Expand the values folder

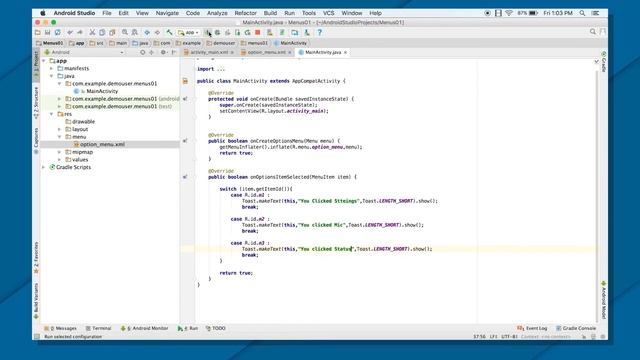coord(60,160)
